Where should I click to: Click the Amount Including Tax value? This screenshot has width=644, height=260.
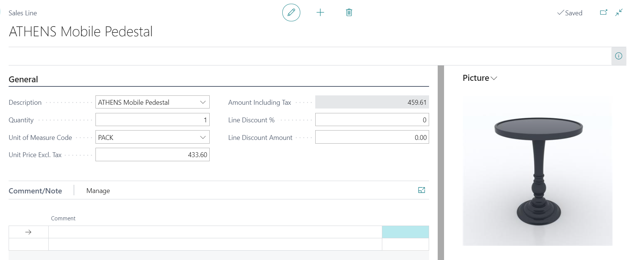[372, 102]
